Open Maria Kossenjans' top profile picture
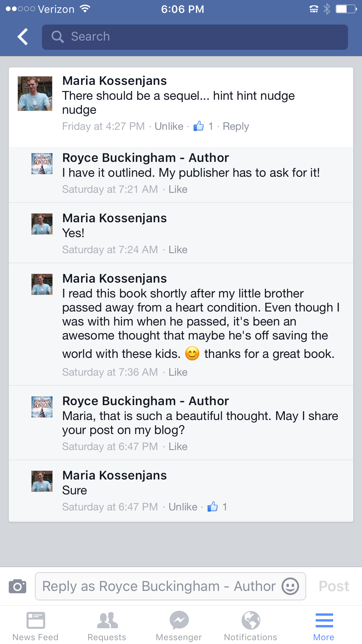This screenshot has height=644, width=362. point(35,94)
